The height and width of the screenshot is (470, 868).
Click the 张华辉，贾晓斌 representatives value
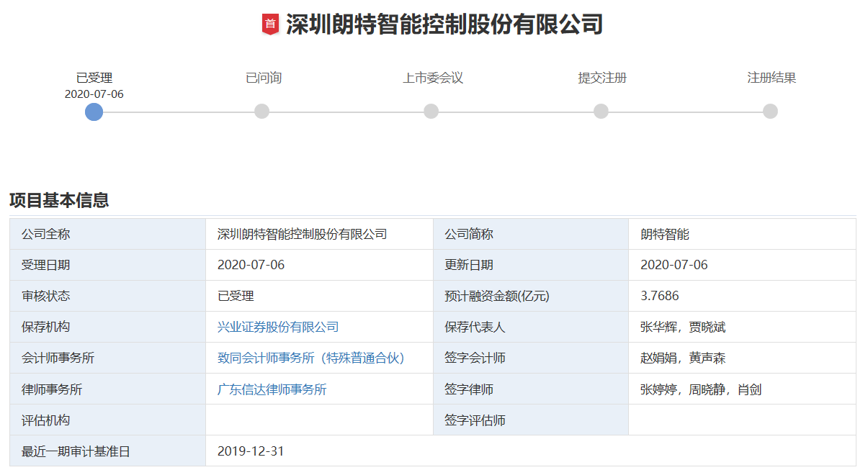[683, 327]
